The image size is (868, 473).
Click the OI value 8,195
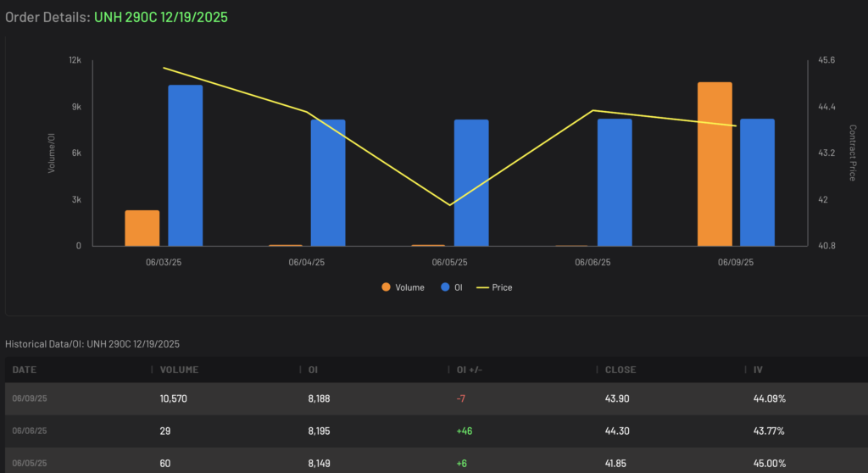tap(319, 431)
